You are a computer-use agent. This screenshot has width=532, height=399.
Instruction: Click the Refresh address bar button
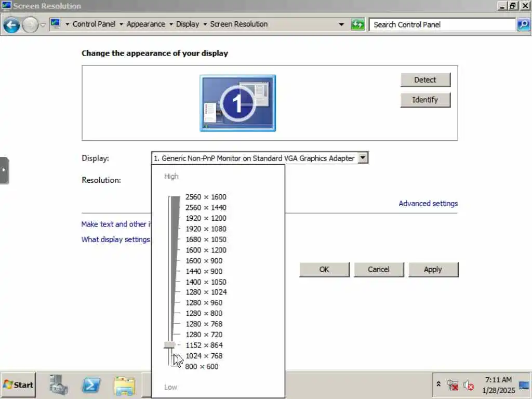357,24
